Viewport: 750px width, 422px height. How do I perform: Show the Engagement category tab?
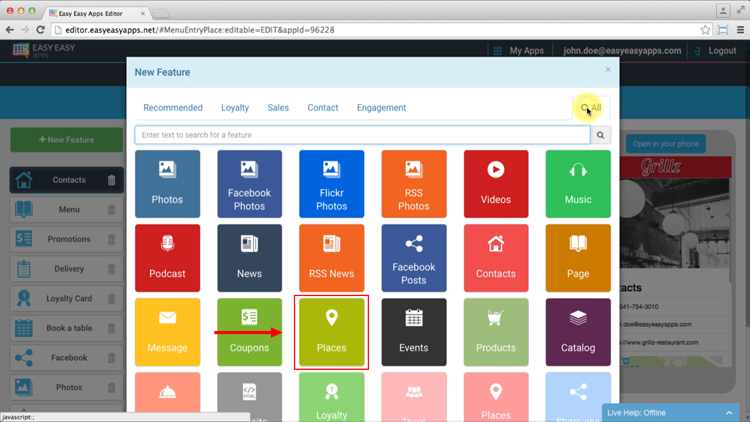[x=381, y=108]
